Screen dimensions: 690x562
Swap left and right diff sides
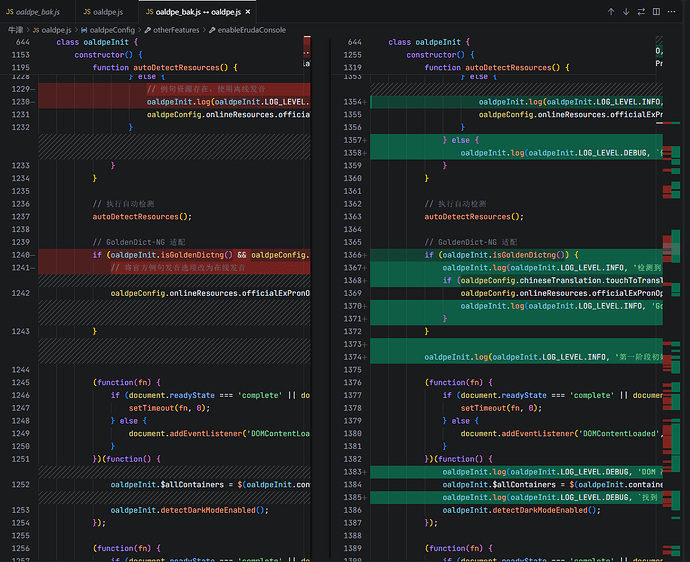point(641,12)
